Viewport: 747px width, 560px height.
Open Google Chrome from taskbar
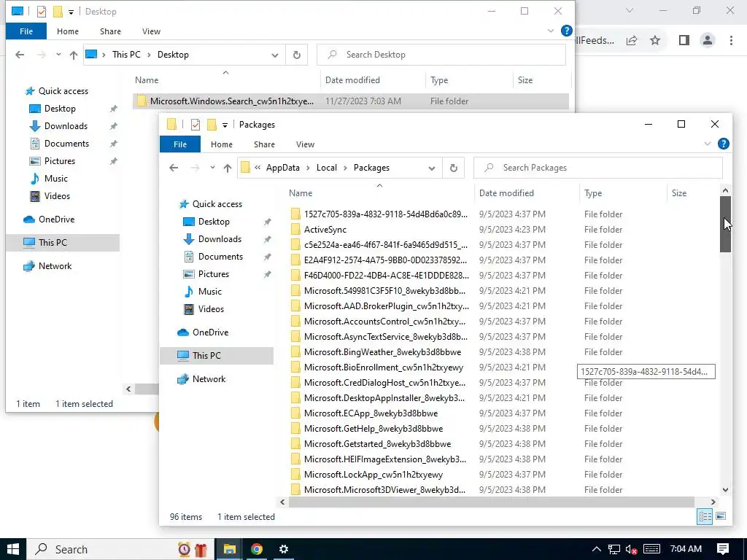click(257, 549)
